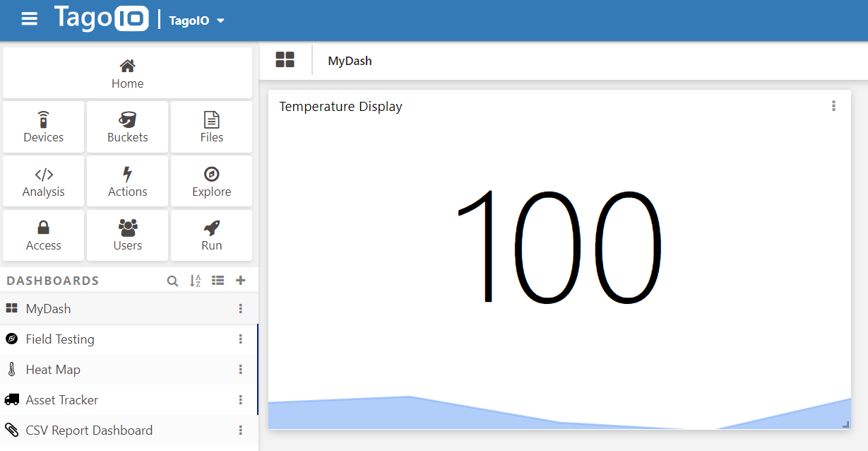
Task: Open the Analysis section
Action: point(43,182)
